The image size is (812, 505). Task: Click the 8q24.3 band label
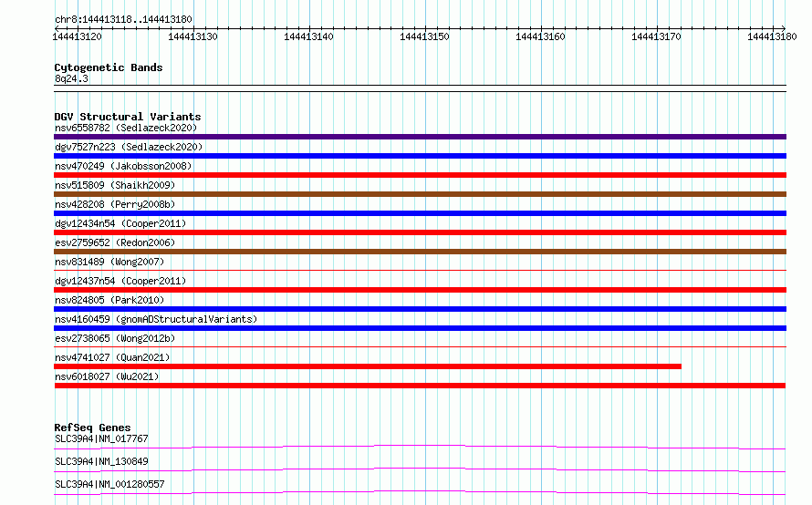click(71, 78)
